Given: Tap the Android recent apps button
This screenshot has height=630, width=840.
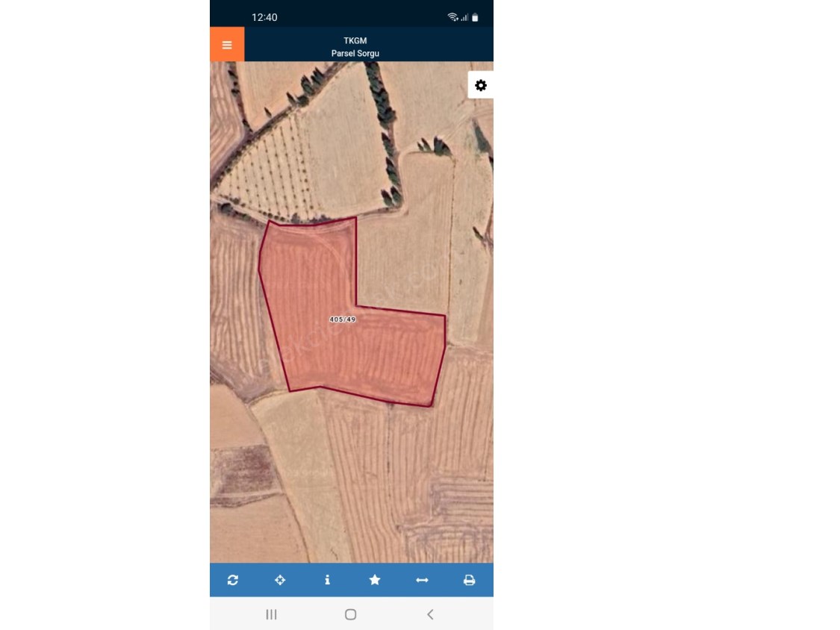Looking at the screenshot, I should click(272, 614).
